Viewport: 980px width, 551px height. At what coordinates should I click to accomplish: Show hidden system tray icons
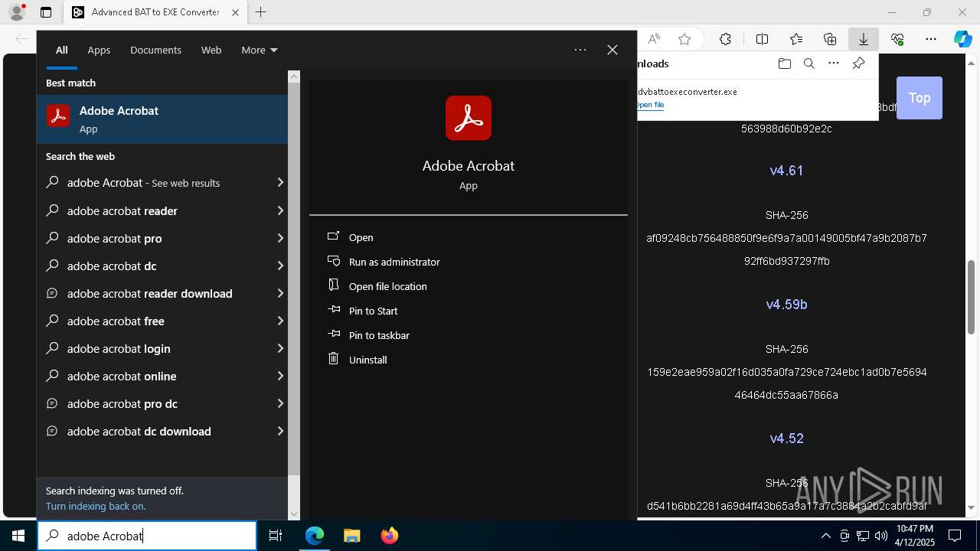(825, 536)
